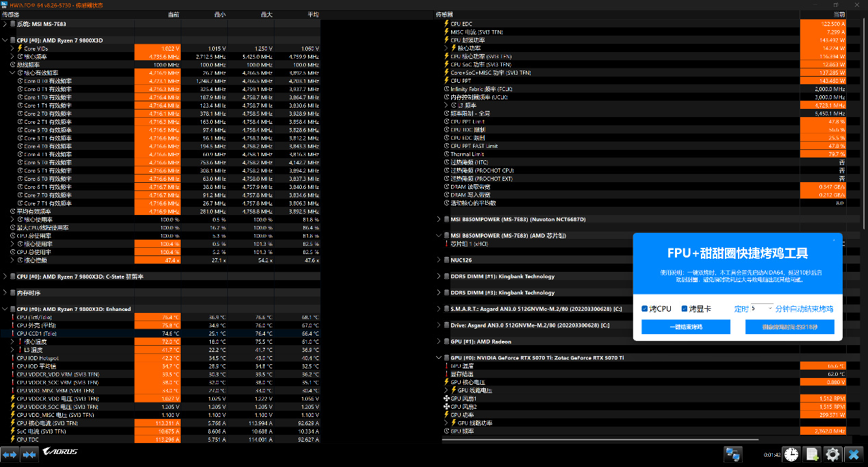The height and width of the screenshot is (467, 868).
Task: Click the left-right expand arrows icon
Action: coord(10,454)
